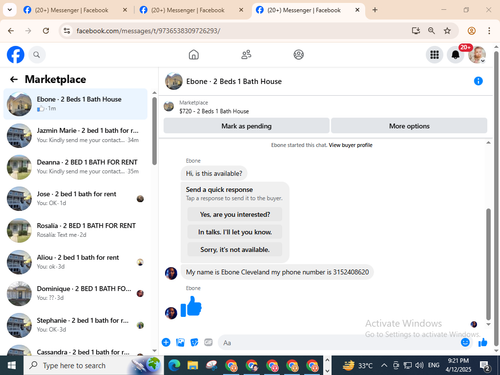Open Stephanie 2 bed 1 bath conversation

tap(75, 325)
